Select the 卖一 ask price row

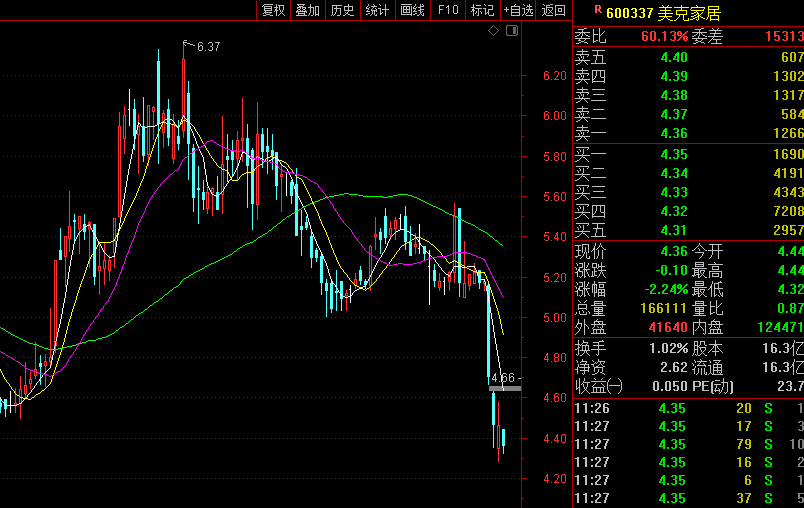pyautogui.click(x=688, y=133)
